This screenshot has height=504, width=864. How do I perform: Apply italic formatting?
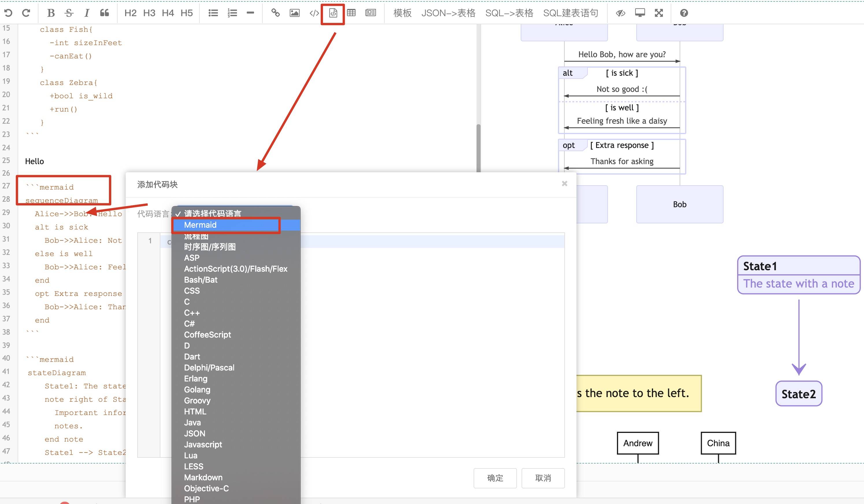[x=87, y=13]
